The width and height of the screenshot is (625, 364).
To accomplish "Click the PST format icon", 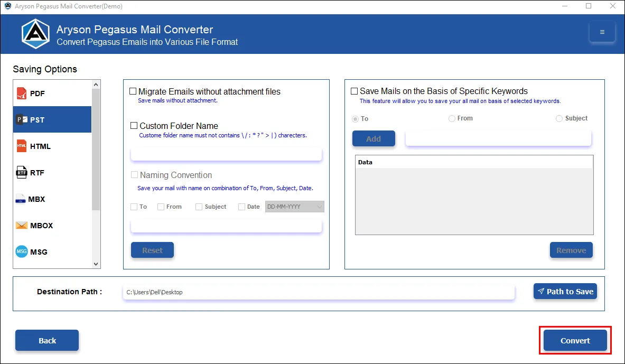I will coord(22,119).
